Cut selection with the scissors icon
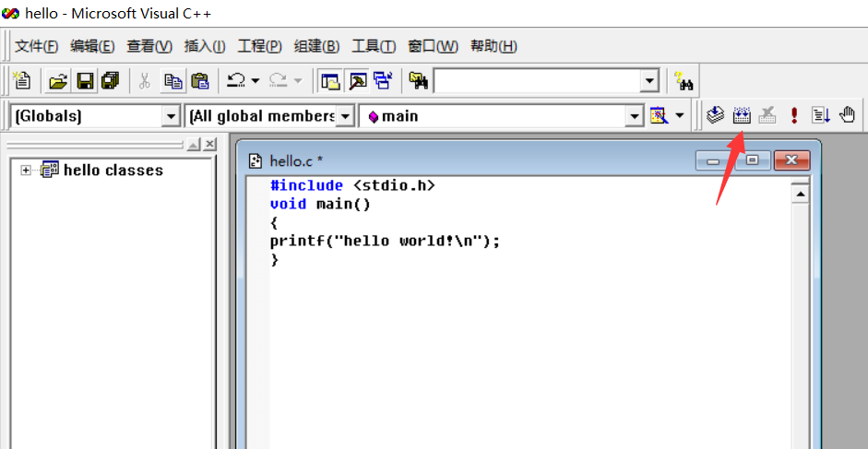Screen dimensions: 868x449 coord(145,81)
